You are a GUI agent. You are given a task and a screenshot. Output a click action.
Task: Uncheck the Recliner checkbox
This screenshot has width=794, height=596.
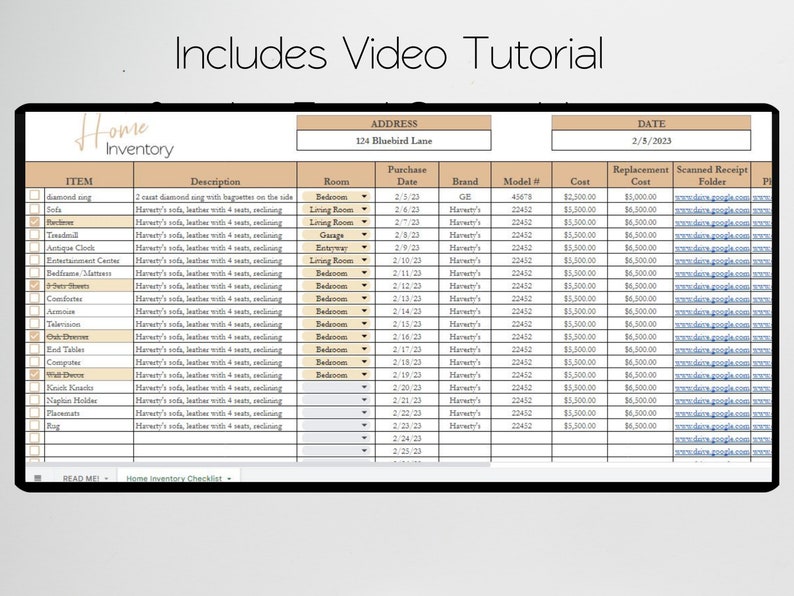34,222
